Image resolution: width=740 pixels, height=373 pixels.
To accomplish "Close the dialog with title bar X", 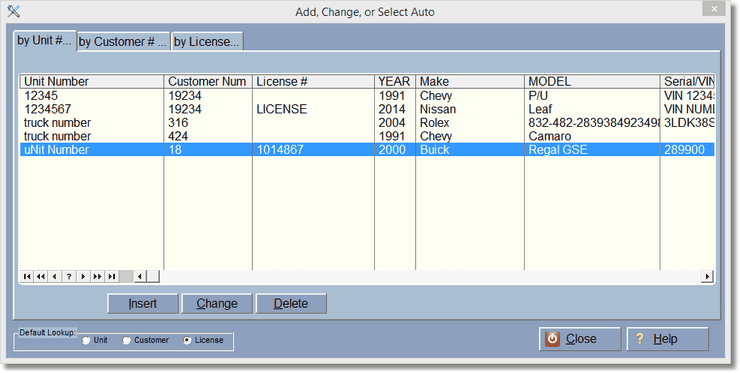I will coord(714,9).
